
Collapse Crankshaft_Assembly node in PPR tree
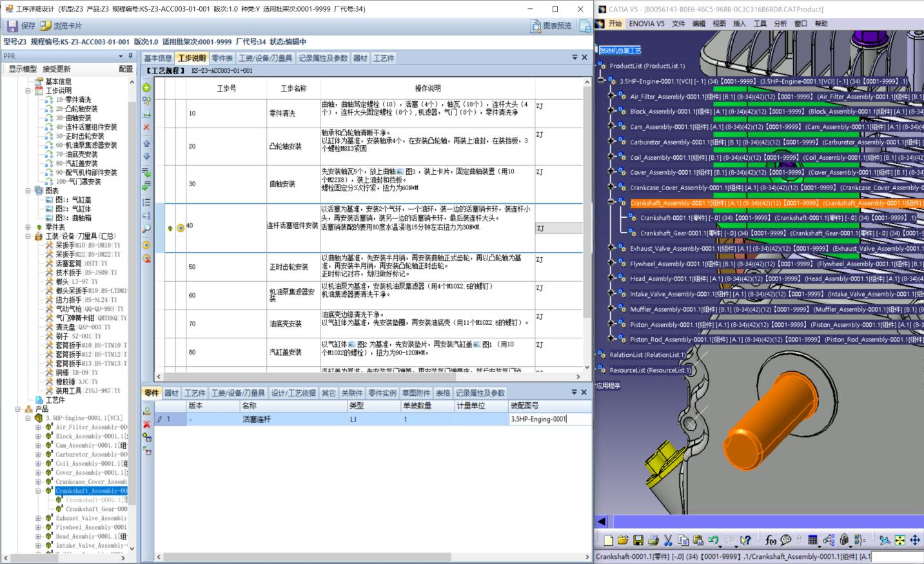[38, 491]
